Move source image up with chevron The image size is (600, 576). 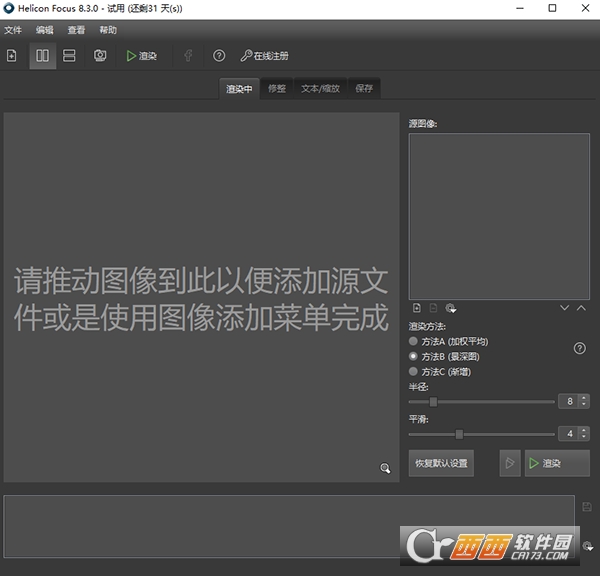point(581,308)
